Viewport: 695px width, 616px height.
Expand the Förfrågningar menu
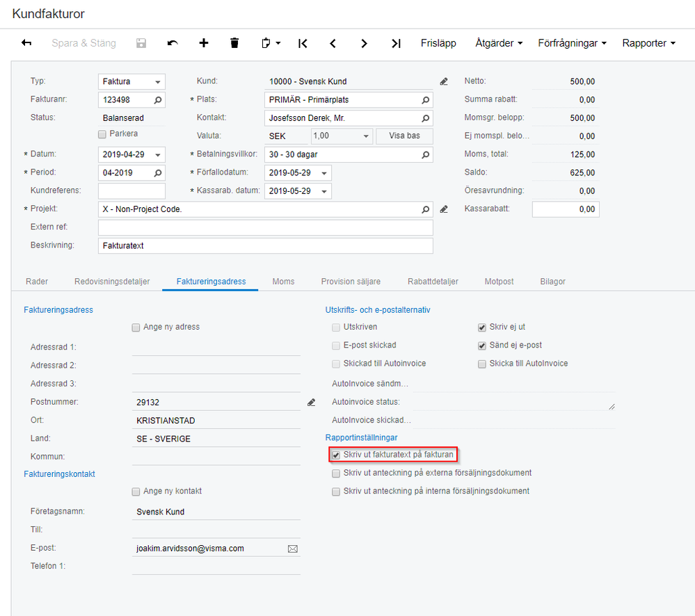tap(573, 43)
